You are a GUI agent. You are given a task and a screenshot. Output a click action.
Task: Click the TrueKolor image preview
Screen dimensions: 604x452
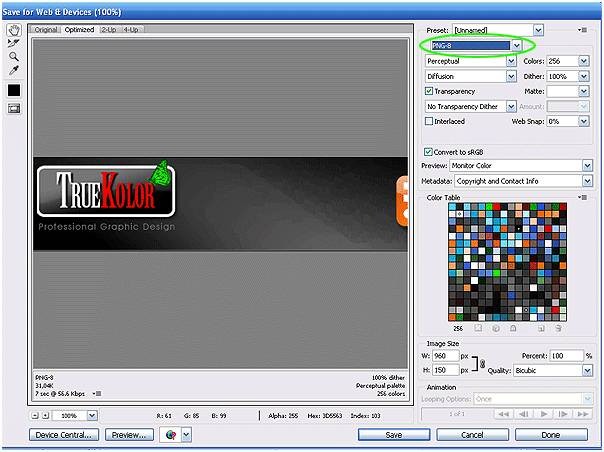point(220,204)
